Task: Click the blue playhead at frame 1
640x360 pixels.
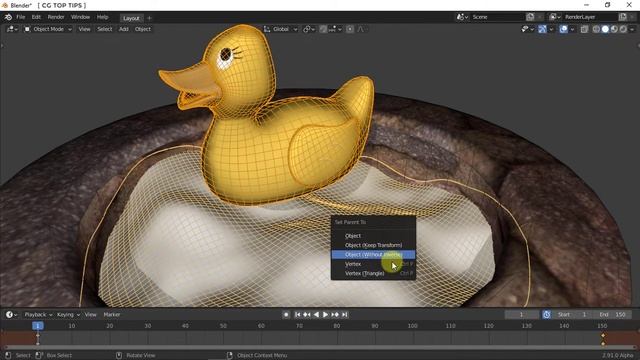Action: tap(38, 326)
